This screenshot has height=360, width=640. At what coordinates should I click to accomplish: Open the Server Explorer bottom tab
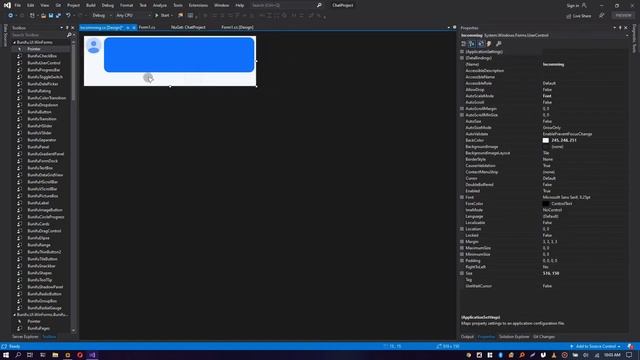click(x=25, y=337)
